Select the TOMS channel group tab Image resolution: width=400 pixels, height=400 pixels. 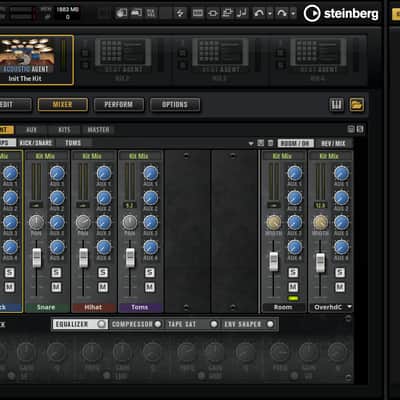[x=73, y=143]
